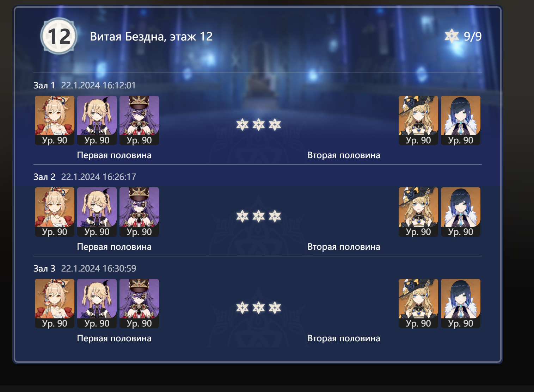Image resolution: width=534 pixels, height=392 pixels.
Task: Click the first star in Зал 2
Action: click(x=243, y=216)
